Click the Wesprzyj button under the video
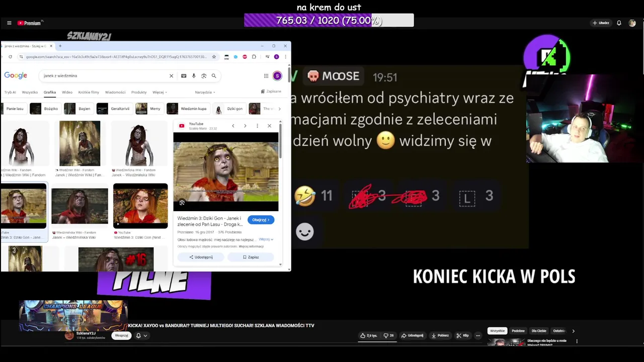This screenshot has width=644, height=362. [121, 335]
